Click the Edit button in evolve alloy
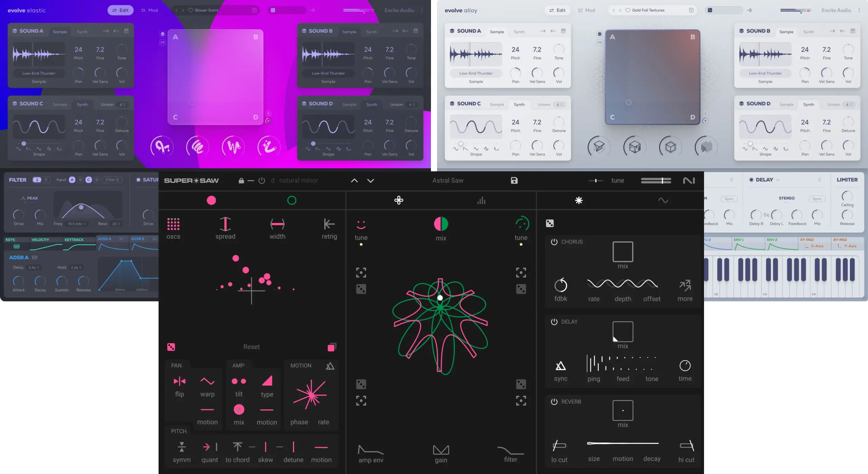868x474 pixels. point(557,10)
